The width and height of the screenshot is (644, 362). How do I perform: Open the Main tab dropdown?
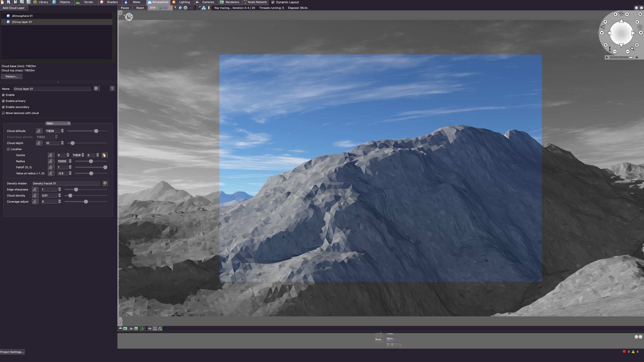(58, 123)
